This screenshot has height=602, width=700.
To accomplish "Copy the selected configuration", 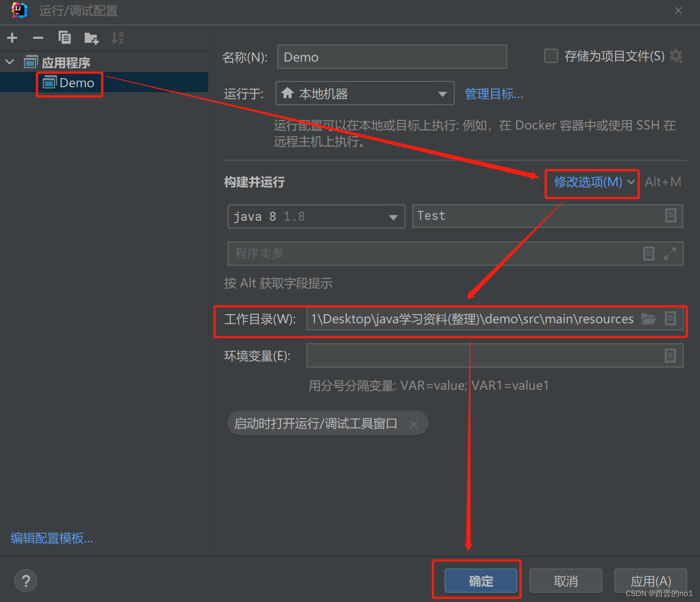I will click(x=65, y=38).
